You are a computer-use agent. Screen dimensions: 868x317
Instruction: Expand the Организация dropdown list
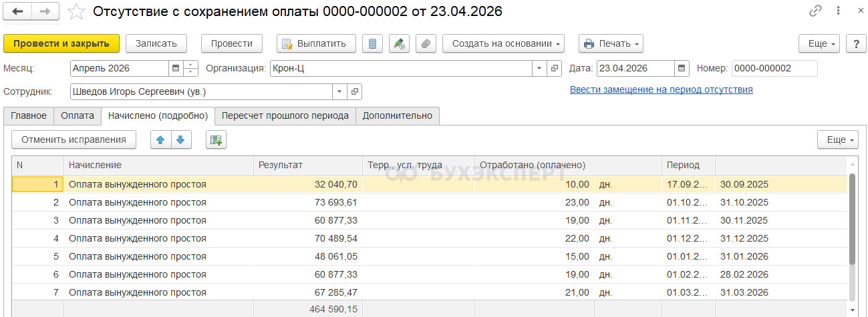pyautogui.click(x=539, y=68)
